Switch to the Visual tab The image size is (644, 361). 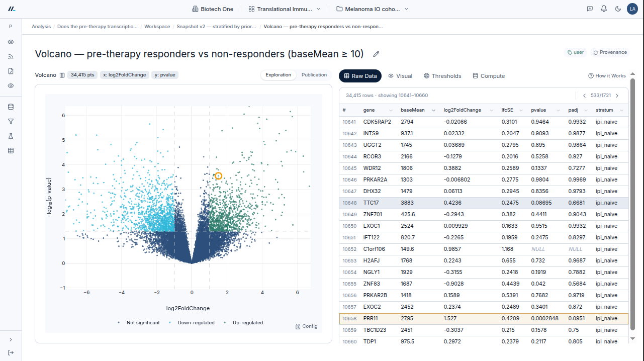pyautogui.click(x=400, y=76)
